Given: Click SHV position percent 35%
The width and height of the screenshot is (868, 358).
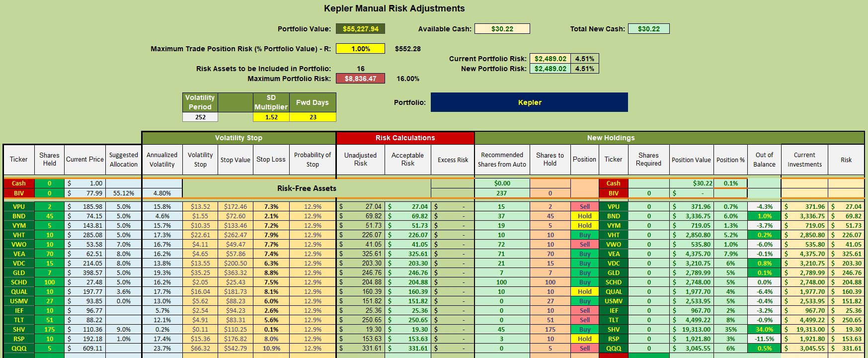Looking at the screenshot, I should pos(730,330).
